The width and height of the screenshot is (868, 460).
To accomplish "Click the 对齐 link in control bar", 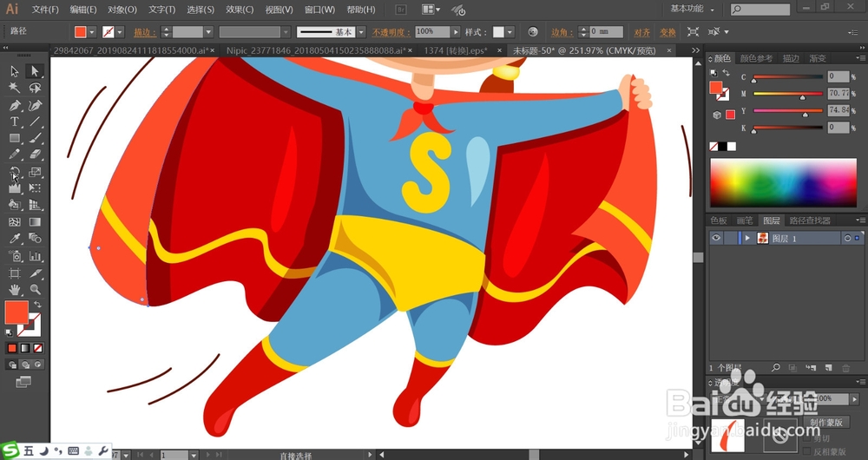I will (642, 32).
